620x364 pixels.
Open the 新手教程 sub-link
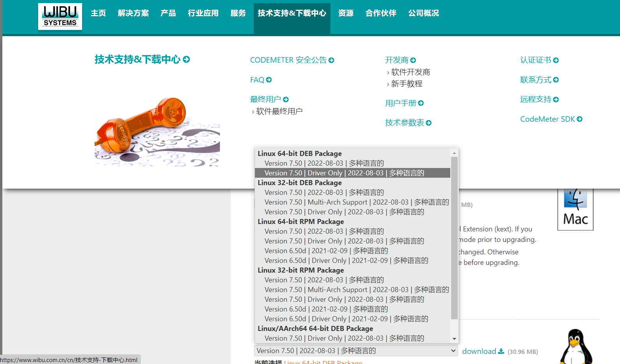click(x=407, y=84)
